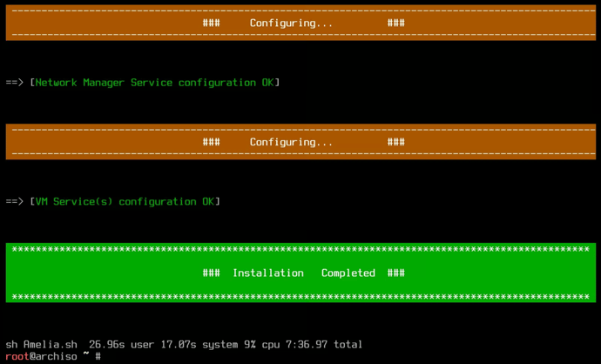This screenshot has width=601, height=364.
Task: Click the arrow before VM Service message
Action: (15, 202)
